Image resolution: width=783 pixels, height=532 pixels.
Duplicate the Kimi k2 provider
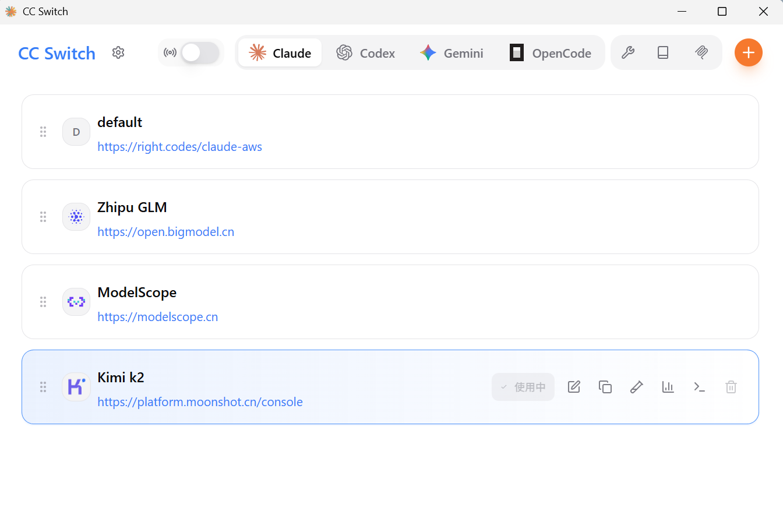pos(605,387)
